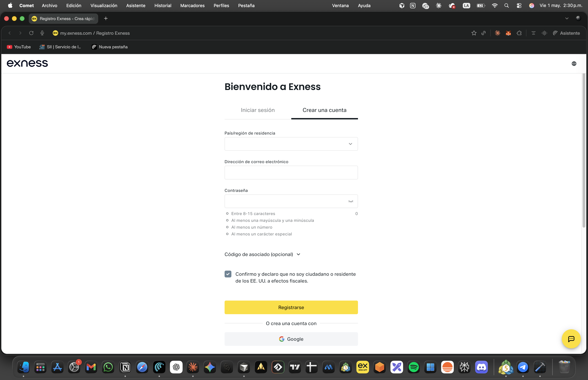This screenshot has width=588, height=380.
Task: Click the browser forward arrow
Action: tap(20, 33)
